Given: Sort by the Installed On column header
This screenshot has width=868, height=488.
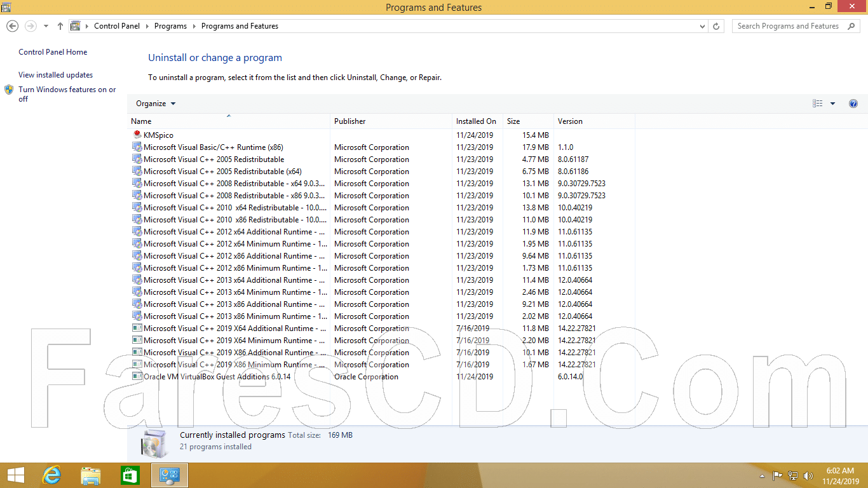Looking at the screenshot, I should (x=477, y=121).
